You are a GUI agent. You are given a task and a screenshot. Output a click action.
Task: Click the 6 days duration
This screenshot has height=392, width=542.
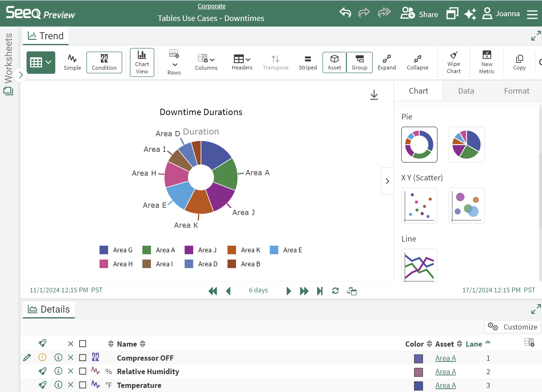point(258,290)
